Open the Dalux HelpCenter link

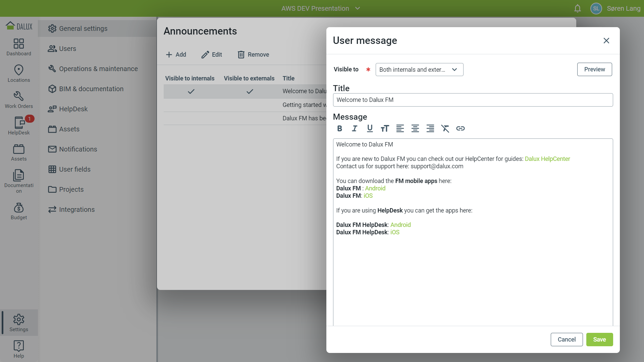547,159
